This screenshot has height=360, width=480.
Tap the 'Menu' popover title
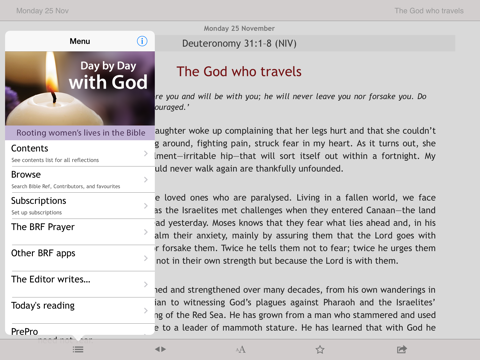pyautogui.click(x=80, y=41)
